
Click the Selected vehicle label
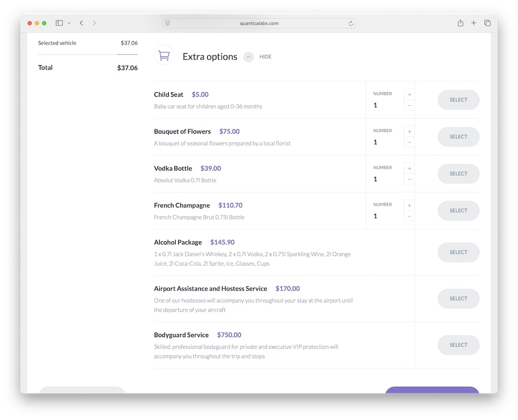57,43
